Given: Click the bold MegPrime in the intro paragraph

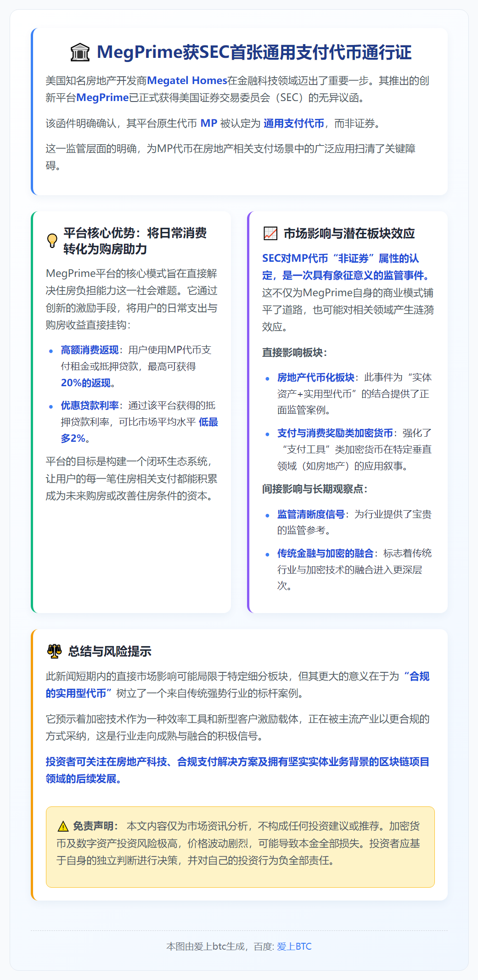Looking at the screenshot, I should 102,97.
